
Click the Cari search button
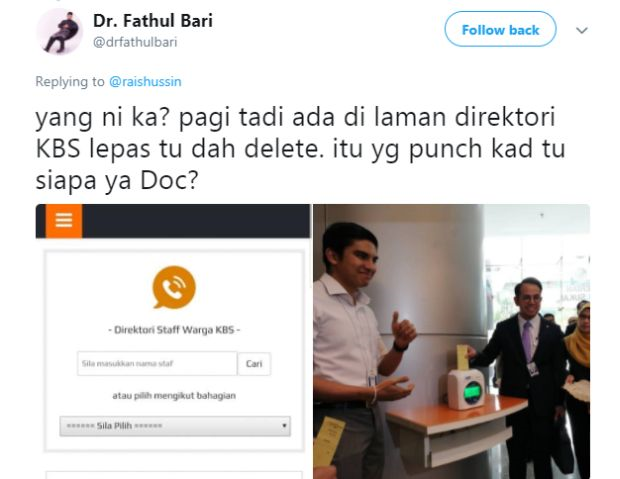tap(254, 364)
